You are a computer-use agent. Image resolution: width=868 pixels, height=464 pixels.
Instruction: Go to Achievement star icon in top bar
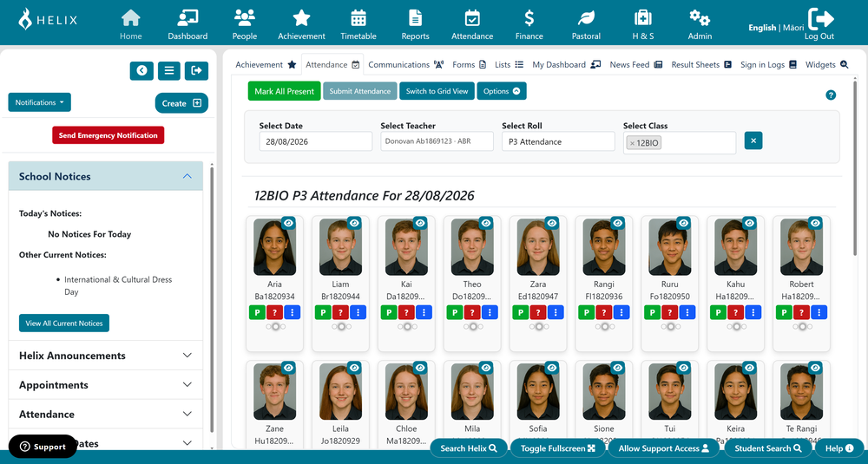click(x=301, y=24)
